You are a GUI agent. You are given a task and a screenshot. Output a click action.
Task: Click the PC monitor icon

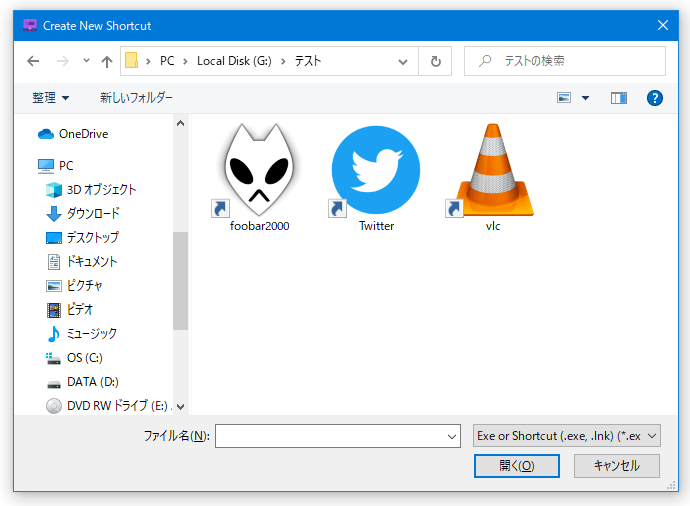[x=46, y=165]
